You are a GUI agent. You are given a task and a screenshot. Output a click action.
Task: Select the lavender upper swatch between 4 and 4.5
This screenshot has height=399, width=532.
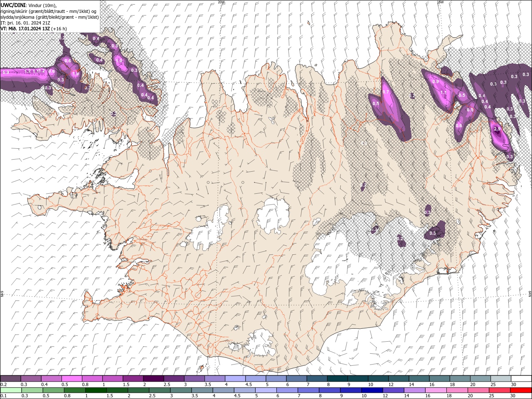click(x=235, y=379)
